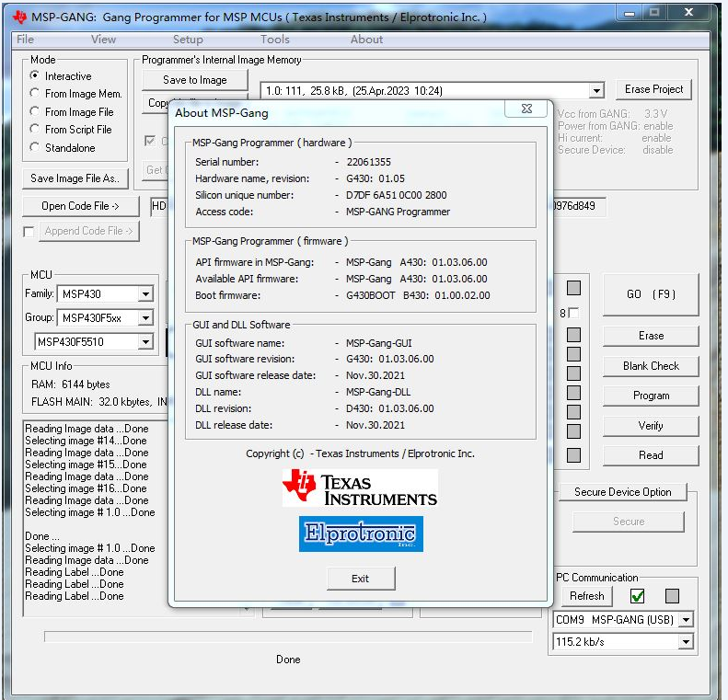Click the green checkmark in PC Communication
Viewport: 728px width, 700px height.
[638, 596]
